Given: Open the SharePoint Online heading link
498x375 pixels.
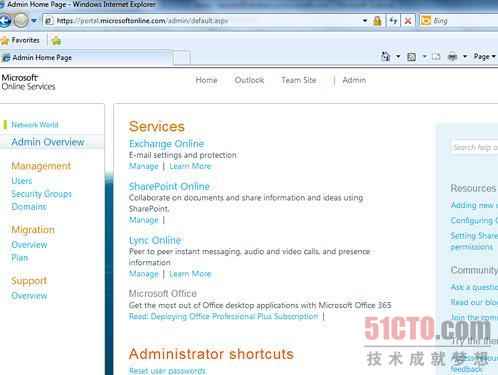Looking at the screenshot, I should pyautogui.click(x=169, y=186).
